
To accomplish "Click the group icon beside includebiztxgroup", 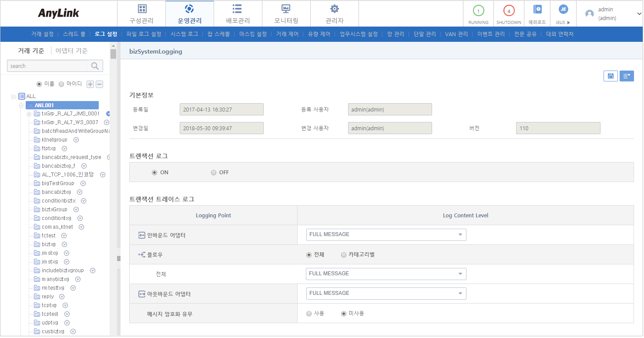I will (37, 270).
